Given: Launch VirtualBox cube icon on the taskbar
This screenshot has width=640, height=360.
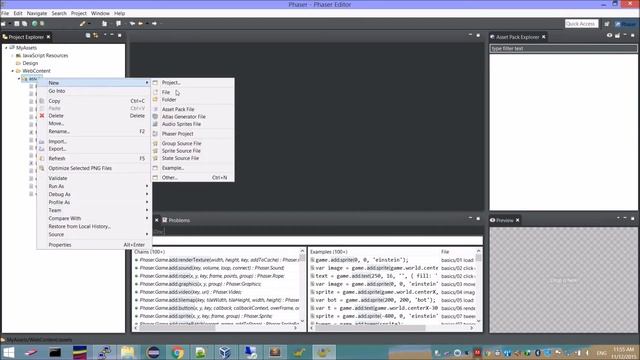Looking at the screenshot, I should pos(224,352).
